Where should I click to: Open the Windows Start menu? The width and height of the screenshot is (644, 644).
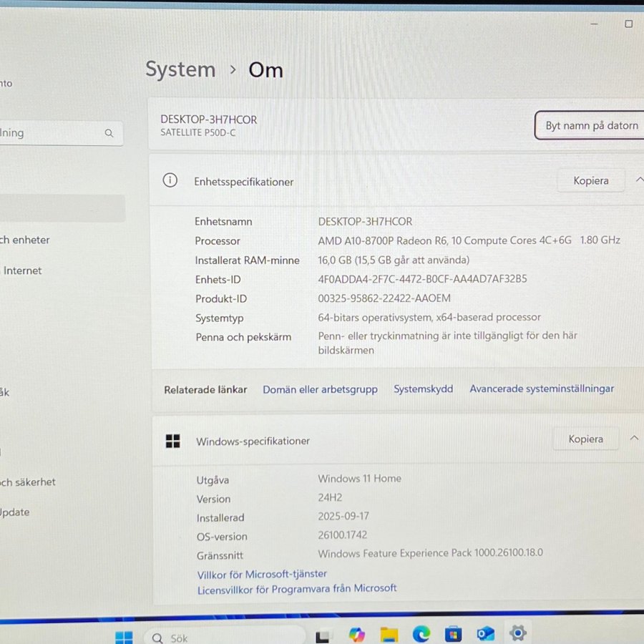(124, 636)
